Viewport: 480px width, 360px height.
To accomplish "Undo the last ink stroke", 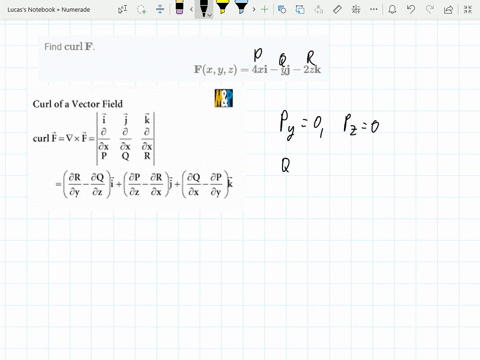I will point(411,9).
